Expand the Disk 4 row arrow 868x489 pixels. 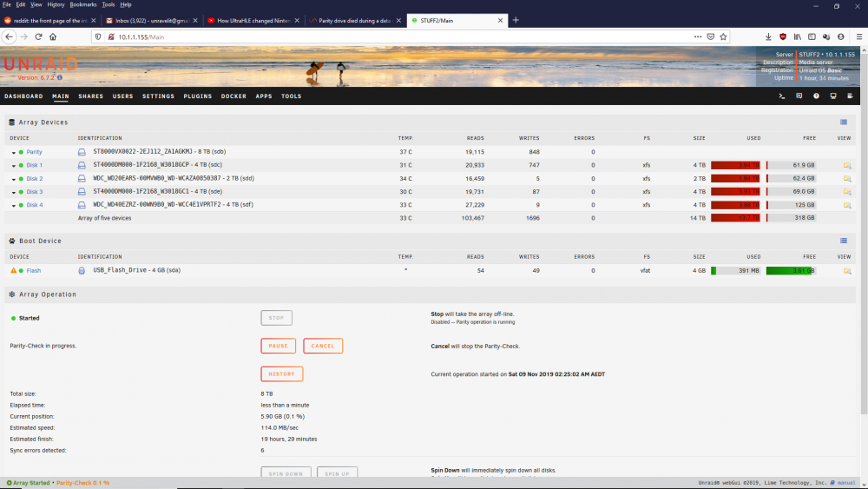point(13,206)
